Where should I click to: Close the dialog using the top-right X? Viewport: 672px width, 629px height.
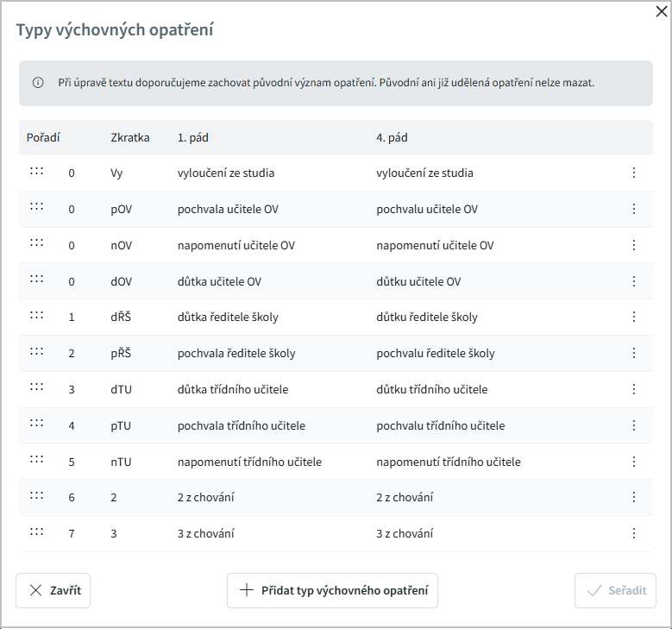pos(662,11)
